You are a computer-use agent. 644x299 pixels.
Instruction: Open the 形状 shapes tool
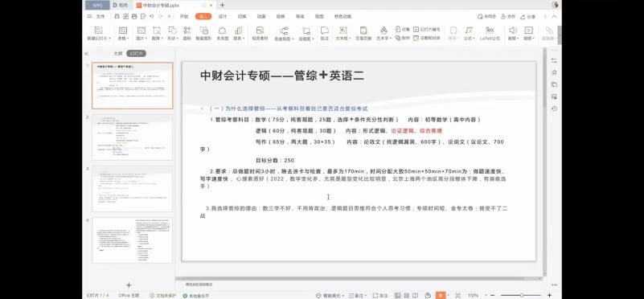pyautogui.click(x=173, y=33)
